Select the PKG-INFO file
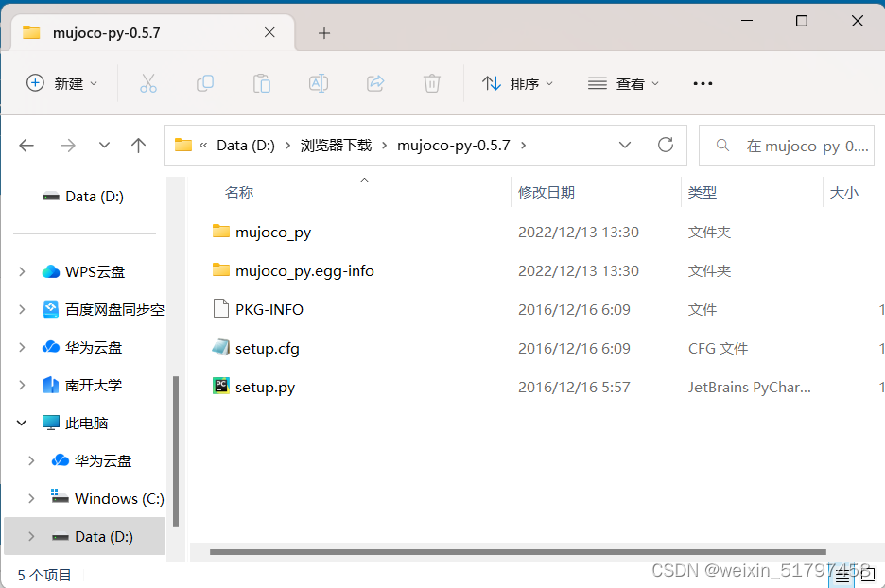Screen dimensions: 885x588 (x=269, y=309)
